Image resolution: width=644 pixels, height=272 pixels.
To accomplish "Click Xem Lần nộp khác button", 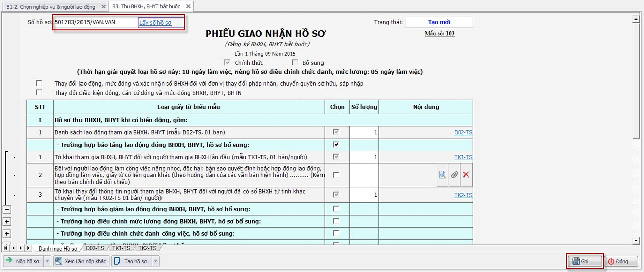I will (81, 261).
